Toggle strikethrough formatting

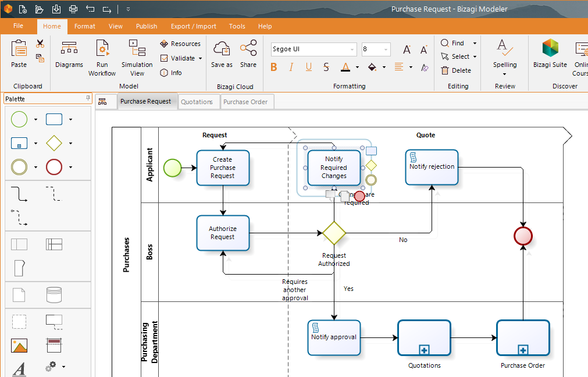click(326, 67)
